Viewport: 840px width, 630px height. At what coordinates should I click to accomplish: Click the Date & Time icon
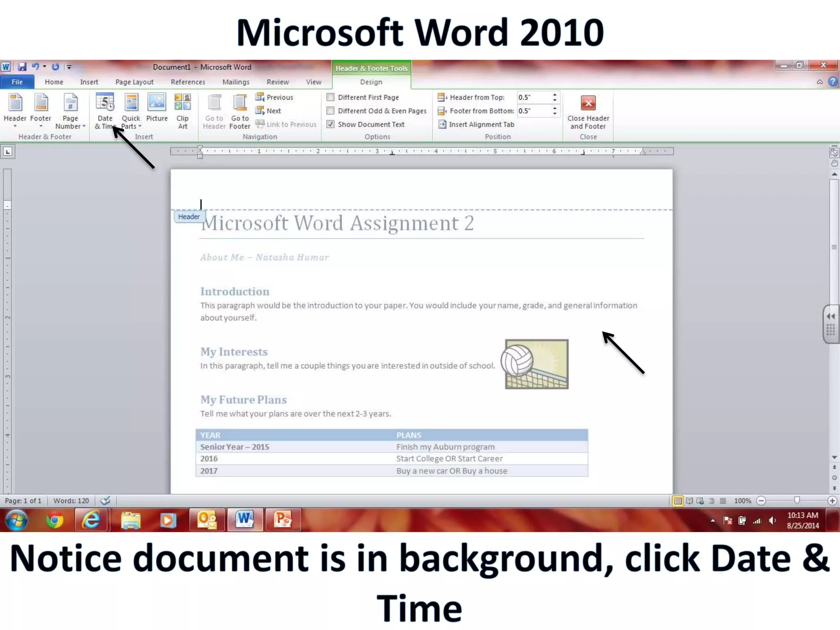click(105, 111)
